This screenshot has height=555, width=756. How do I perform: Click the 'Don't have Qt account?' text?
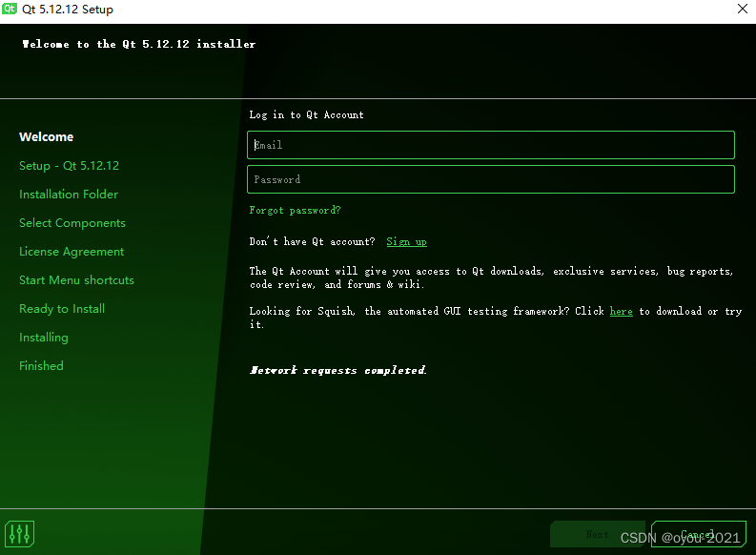pos(312,241)
